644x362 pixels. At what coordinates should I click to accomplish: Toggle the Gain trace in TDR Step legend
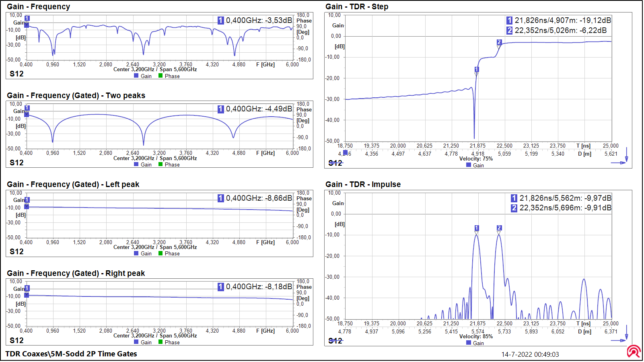(x=476, y=165)
